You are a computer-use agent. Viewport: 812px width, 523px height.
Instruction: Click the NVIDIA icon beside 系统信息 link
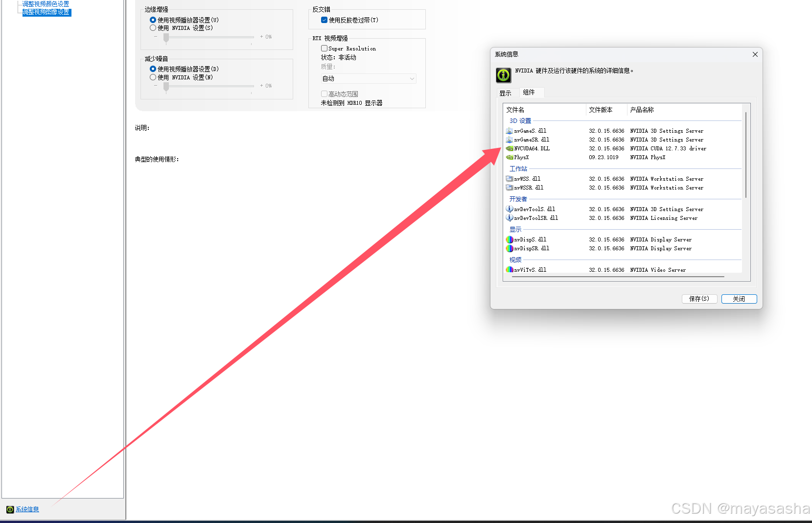point(10,509)
